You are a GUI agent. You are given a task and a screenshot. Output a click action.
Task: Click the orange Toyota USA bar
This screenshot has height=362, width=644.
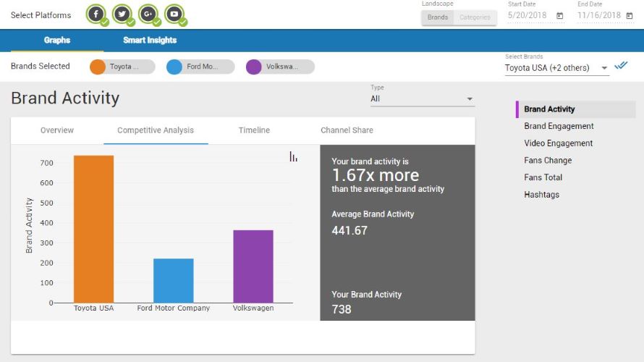coord(93,230)
